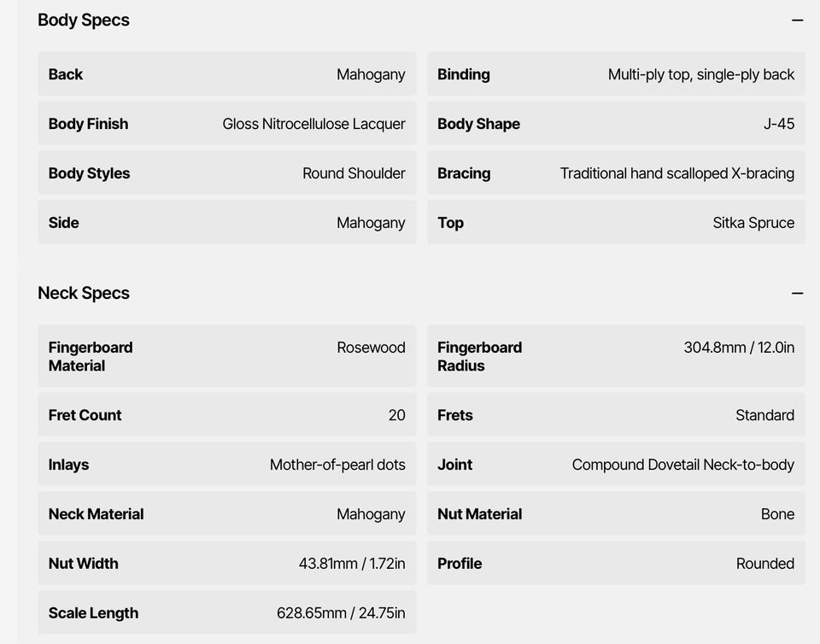Click the J-45 body shape value
The image size is (820, 644).
click(x=778, y=124)
